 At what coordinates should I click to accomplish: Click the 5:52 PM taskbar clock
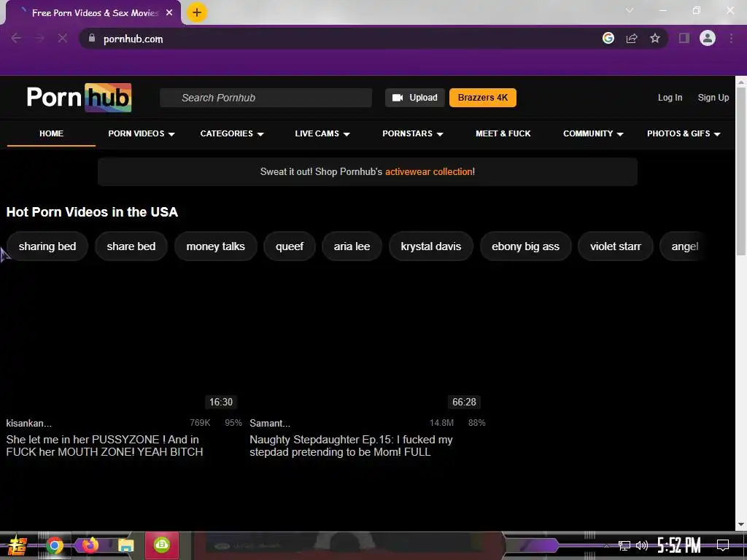(x=679, y=545)
